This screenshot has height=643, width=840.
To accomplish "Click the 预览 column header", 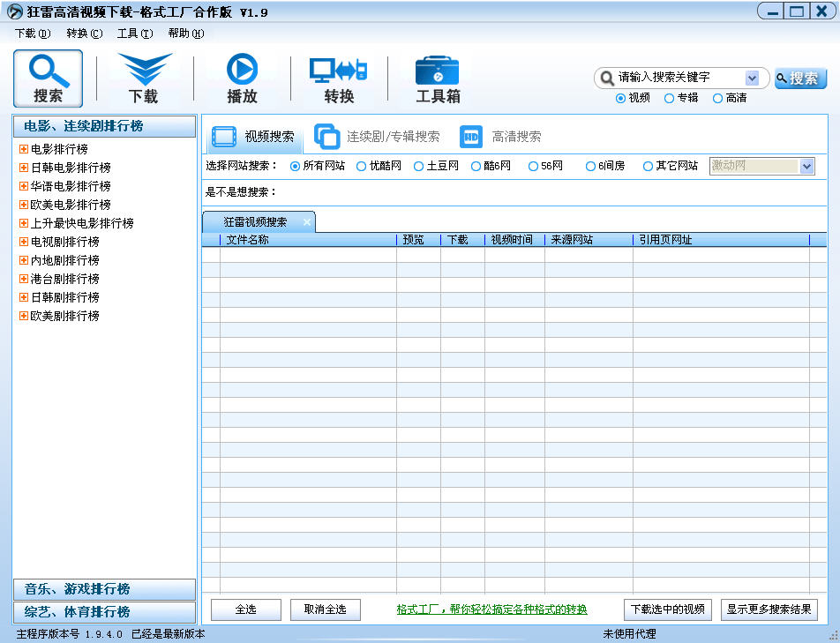I will tap(418, 240).
